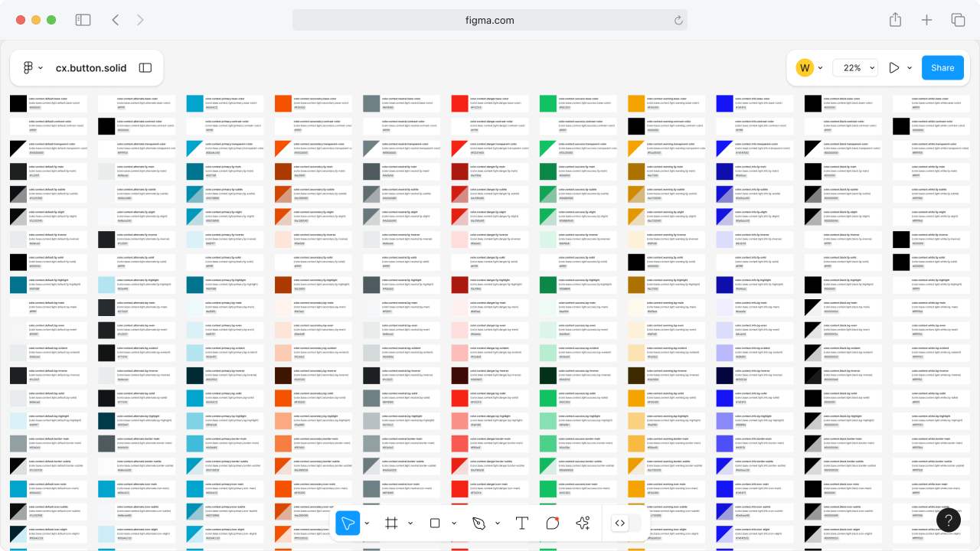980x551 pixels.
Task: Expand Pen tool options chevron
Action: tap(498, 523)
